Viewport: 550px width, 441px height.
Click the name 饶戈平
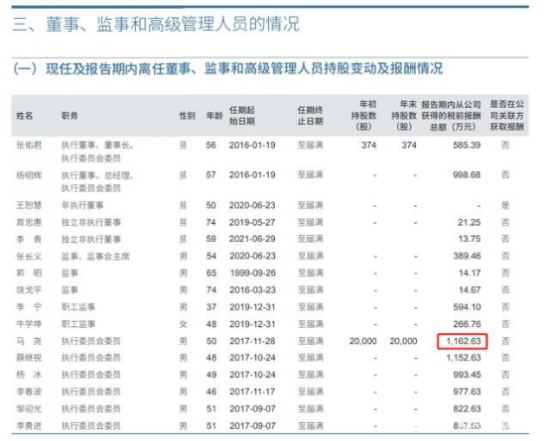pyautogui.click(x=29, y=290)
